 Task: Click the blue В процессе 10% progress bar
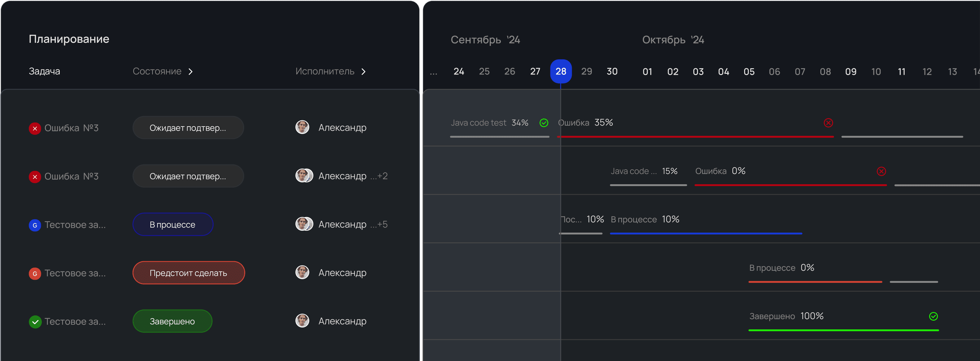click(x=706, y=233)
